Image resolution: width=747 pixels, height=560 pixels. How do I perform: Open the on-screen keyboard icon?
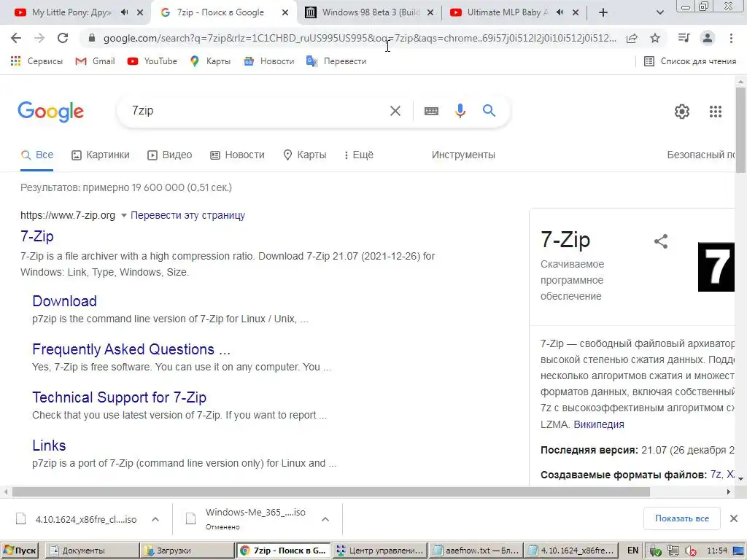pyautogui.click(x=431, y=111)
